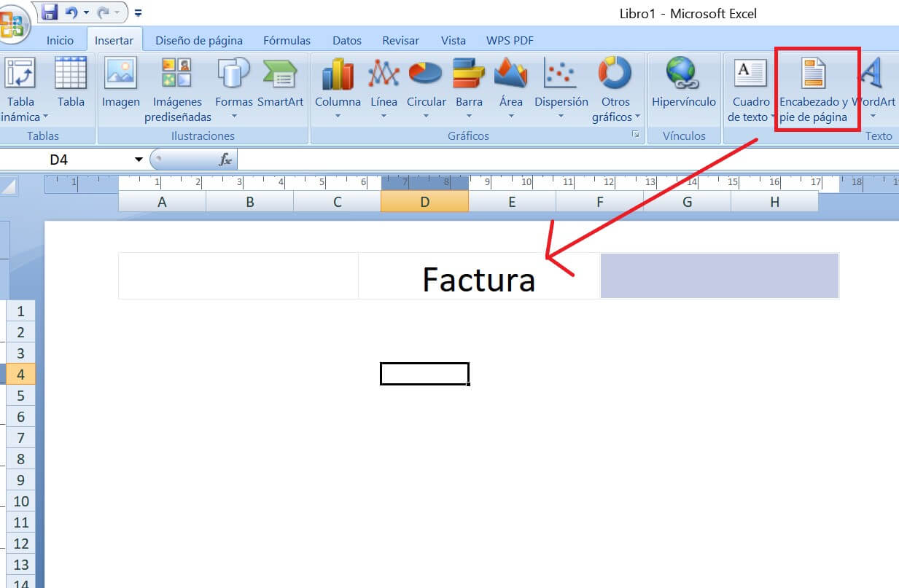Open the WPS PDF tab
Screen dimensions: 899x588
click(510, 41)
